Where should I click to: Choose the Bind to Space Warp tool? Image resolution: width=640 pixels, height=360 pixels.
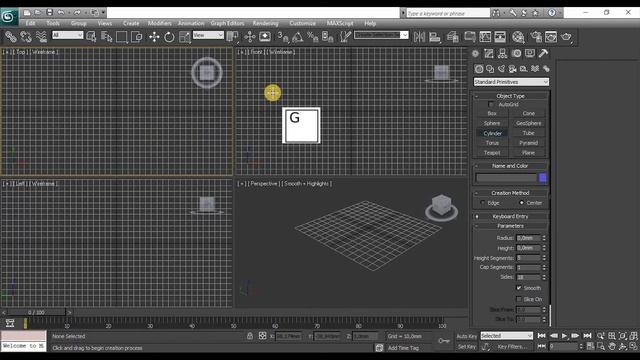pyautogui.click(x=41, y=37)
